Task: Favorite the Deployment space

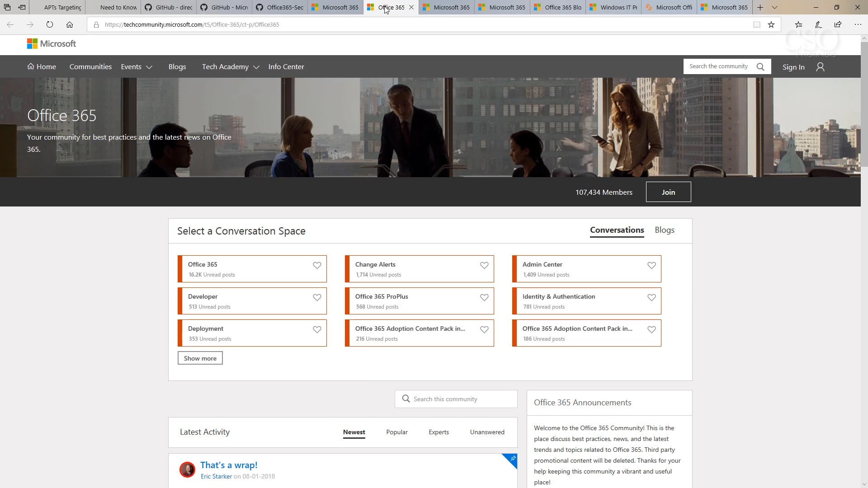Action: coord(317,329)
